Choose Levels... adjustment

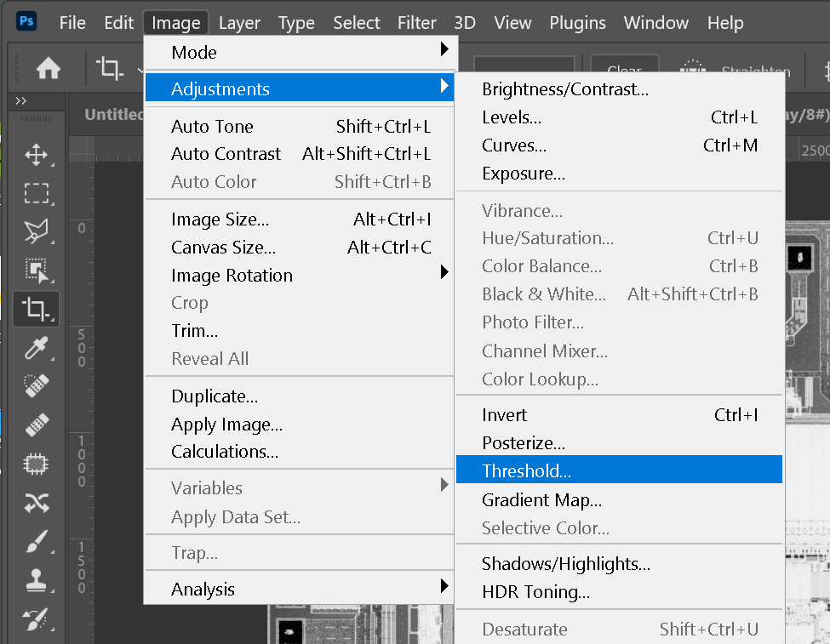pyautogui.click(x=619, y=117)
